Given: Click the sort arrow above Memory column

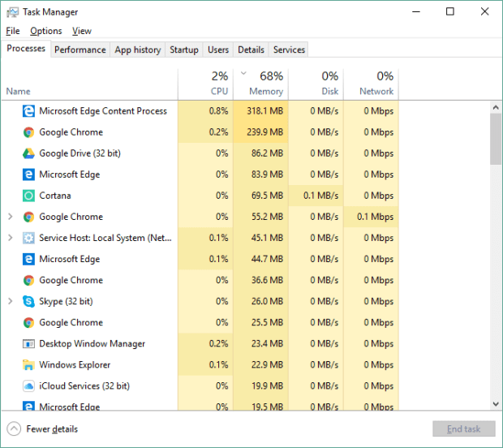Looking at the screenshot, I should coord(243,73).
